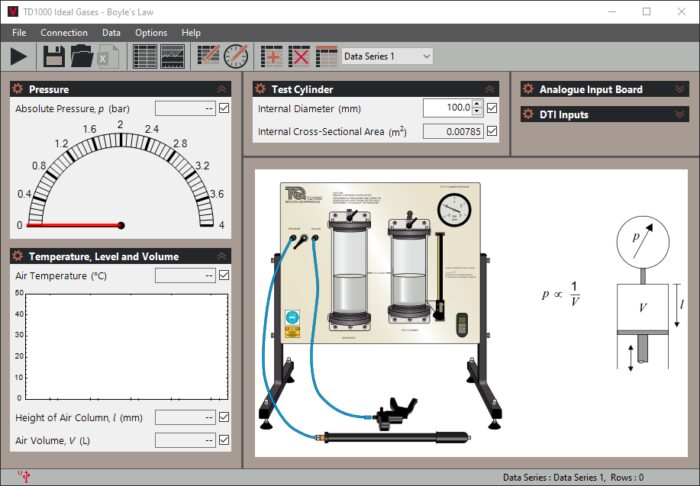The width and height of the screenshot is (700, 486).
Task: Collapse the Pressure panel
Action: click(x=222, y=89)
